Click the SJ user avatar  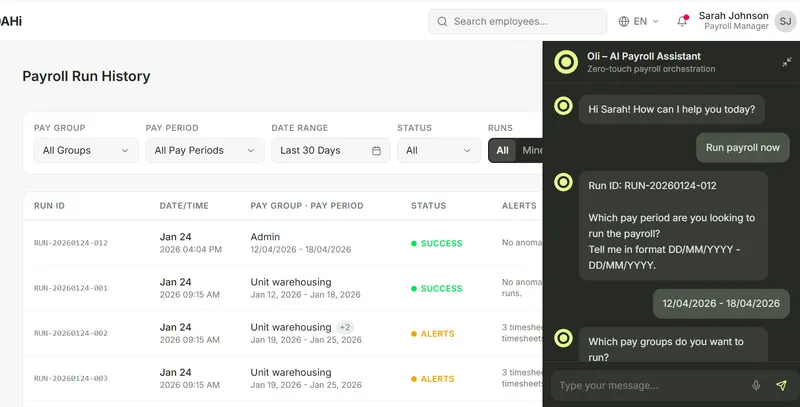pyautogui.click(x=785, y=21)
